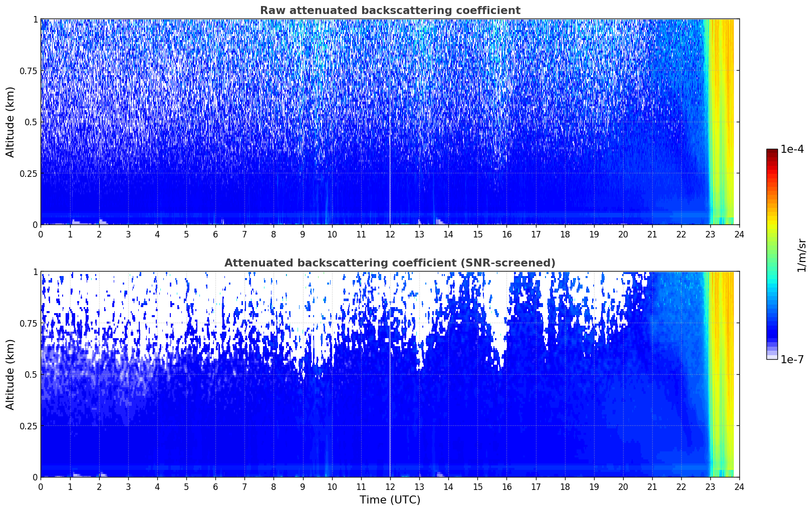The height and width of the screenshot is (511, 812).
Task: Click the top plot x-axis tick '12'
Action: (x=390, y=234)
